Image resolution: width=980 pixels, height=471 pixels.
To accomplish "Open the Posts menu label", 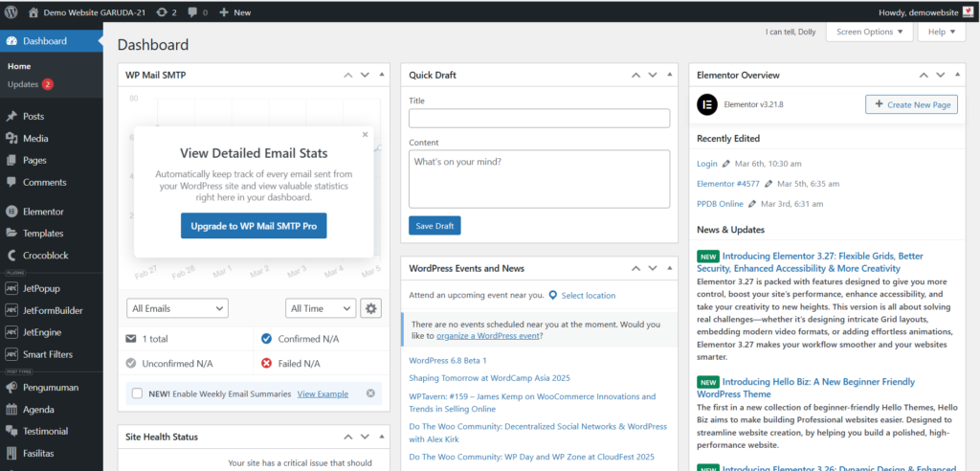I will (x=33, y=117).
